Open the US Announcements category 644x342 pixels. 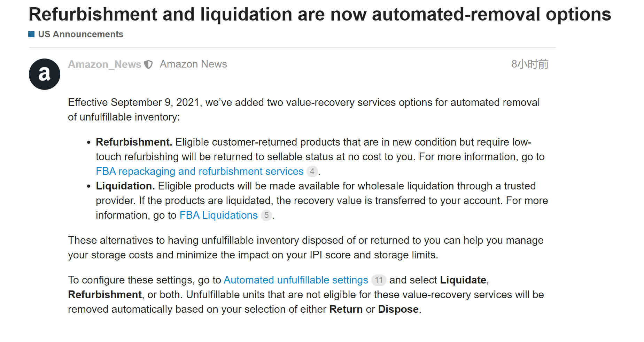[80, 34]
